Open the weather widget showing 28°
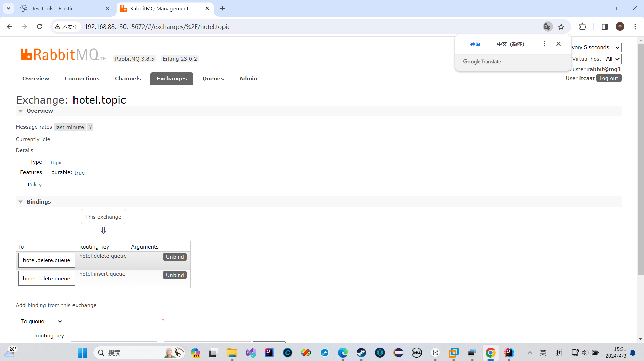This screenshot has width=644, height=361. (x=11, y=352)
